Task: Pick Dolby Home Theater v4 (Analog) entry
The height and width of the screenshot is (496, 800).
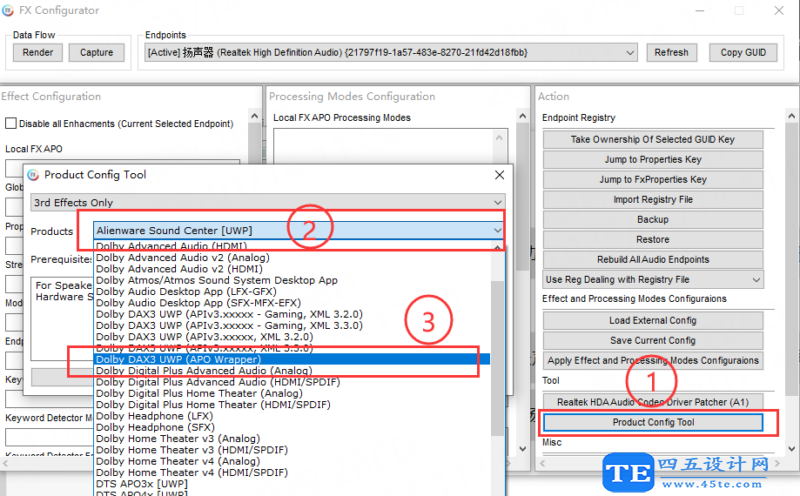Action: click(x=178, y=461)
